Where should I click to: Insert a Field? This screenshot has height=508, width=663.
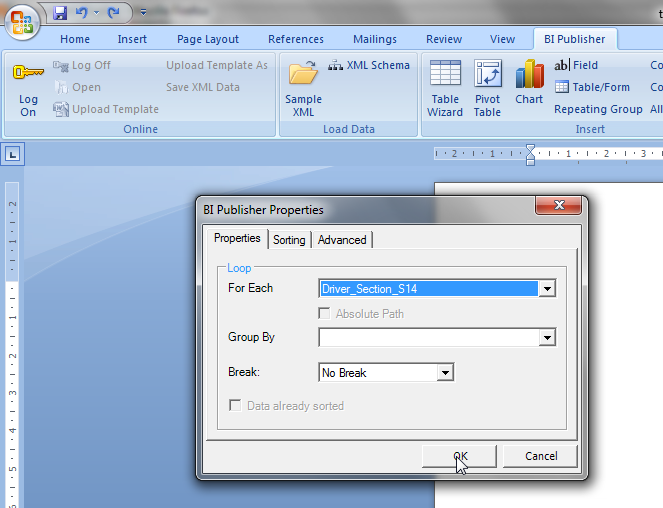click(576, 65)
